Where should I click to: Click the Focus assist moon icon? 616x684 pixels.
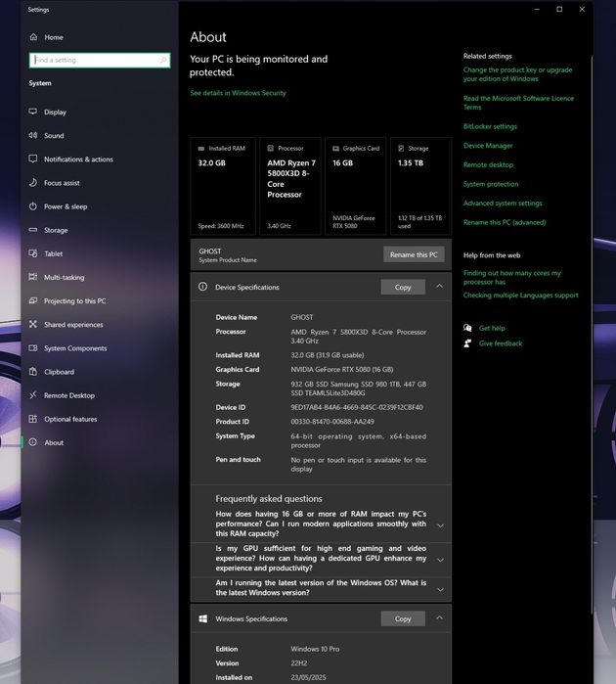[x=32, y=182]
